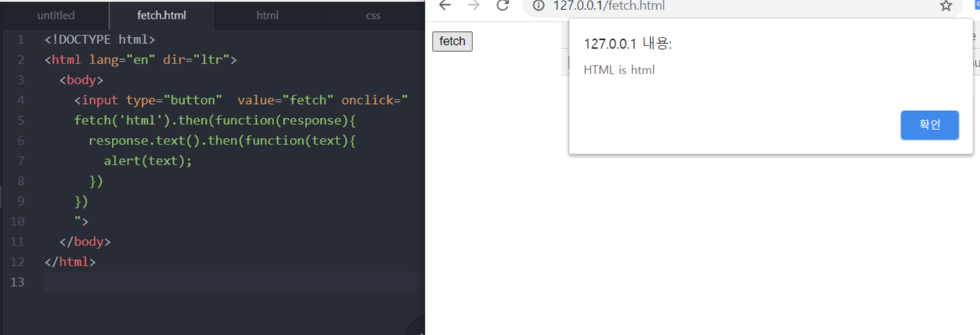Click the fetch button on the page
This screenshot has height=335, width=980.
pos(452,41)
